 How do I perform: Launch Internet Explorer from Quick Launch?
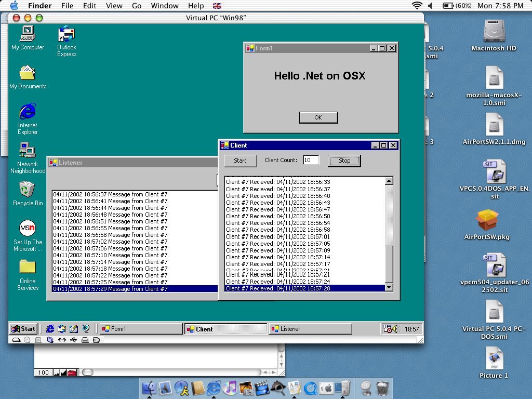50,329
